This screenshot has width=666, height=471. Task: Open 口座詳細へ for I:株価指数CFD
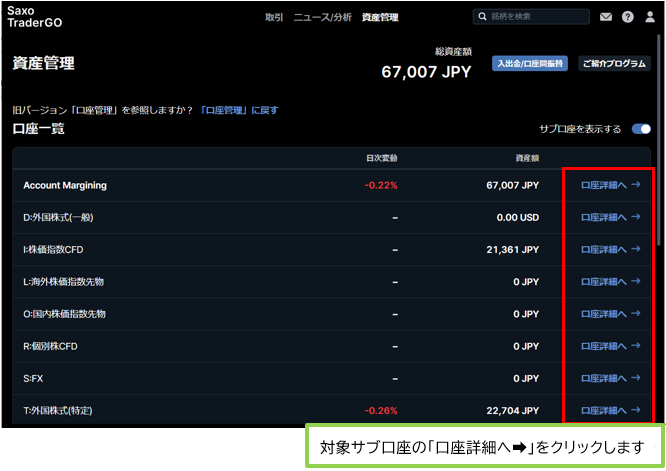pos(610,250)
